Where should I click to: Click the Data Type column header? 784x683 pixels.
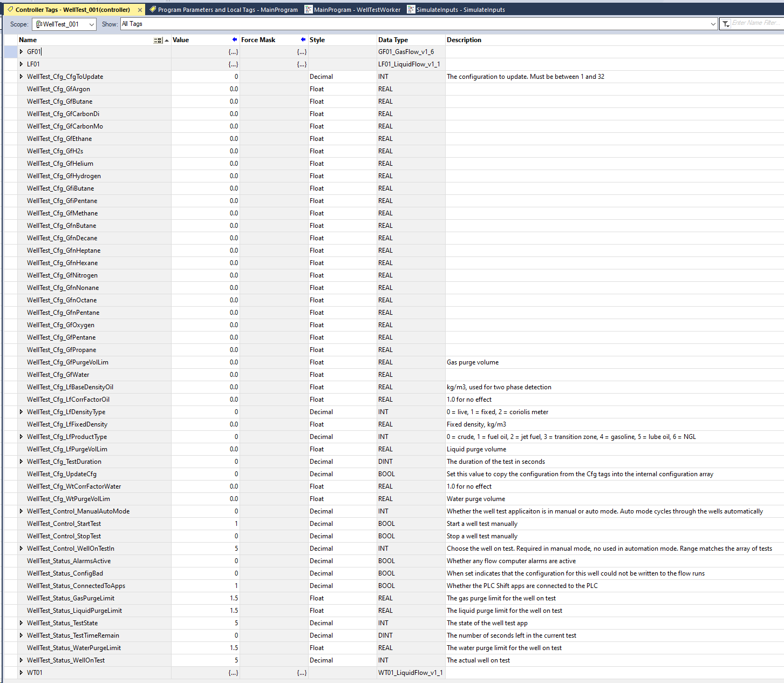(393, 40)
